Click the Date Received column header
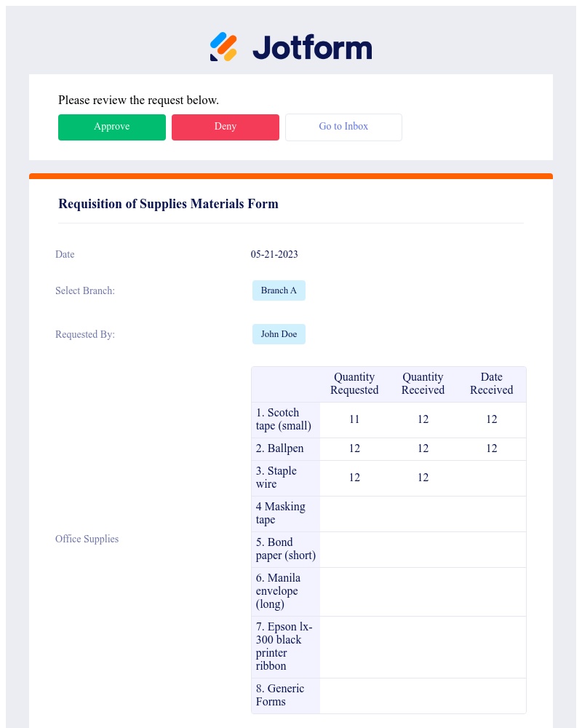 point(491,384)
